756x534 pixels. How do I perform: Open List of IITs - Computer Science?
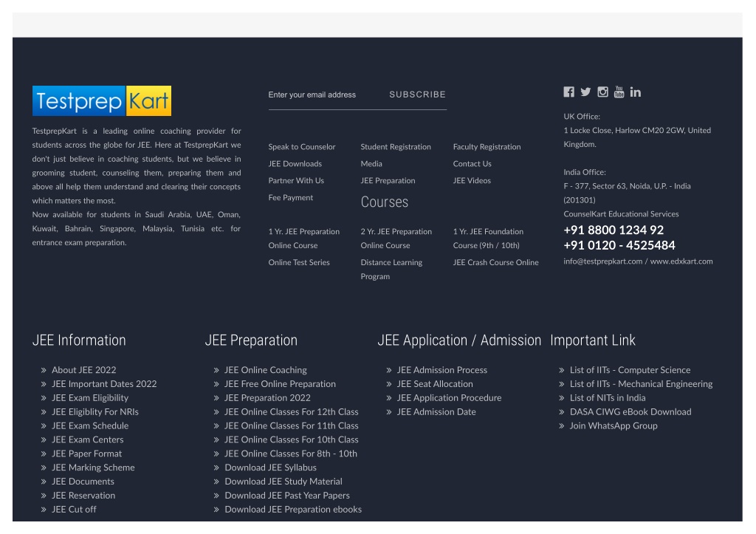[630, 370]
